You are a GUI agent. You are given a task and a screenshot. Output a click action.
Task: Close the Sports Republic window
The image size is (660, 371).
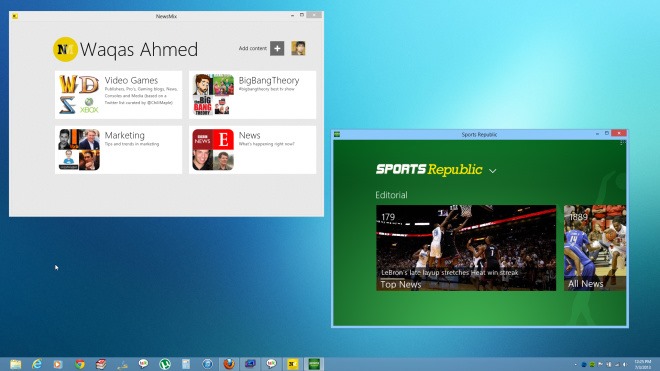619,133
